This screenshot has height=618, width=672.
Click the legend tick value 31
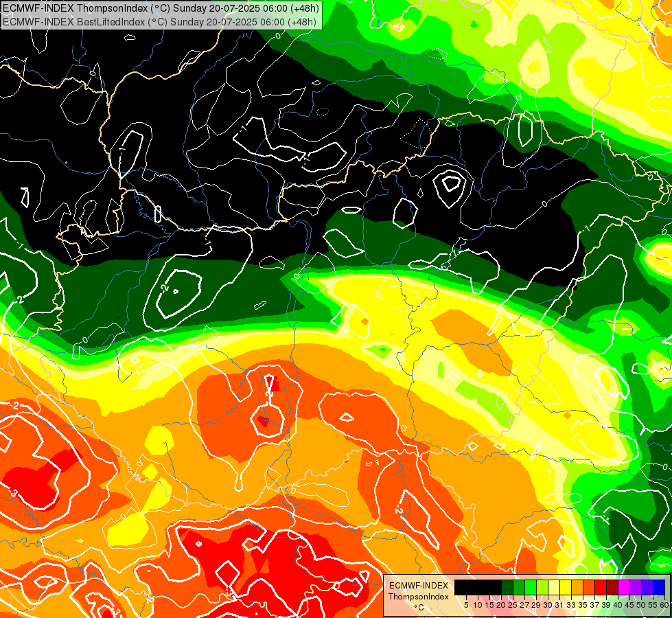click(559, 605)
